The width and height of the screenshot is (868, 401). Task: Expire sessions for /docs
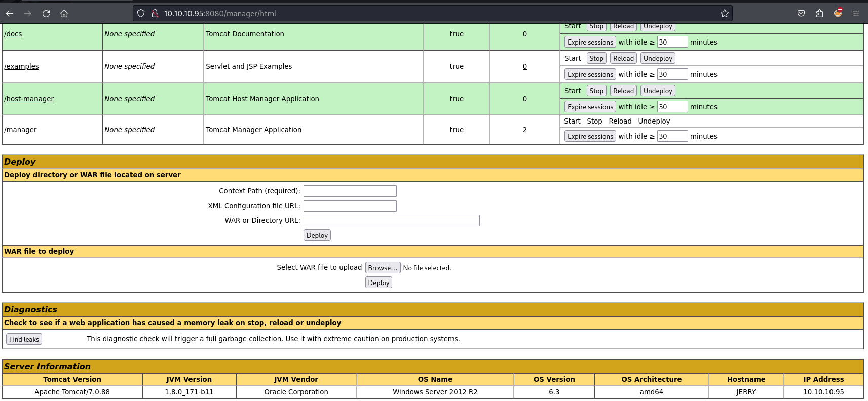pyautogui.click(x=590, y=42)
